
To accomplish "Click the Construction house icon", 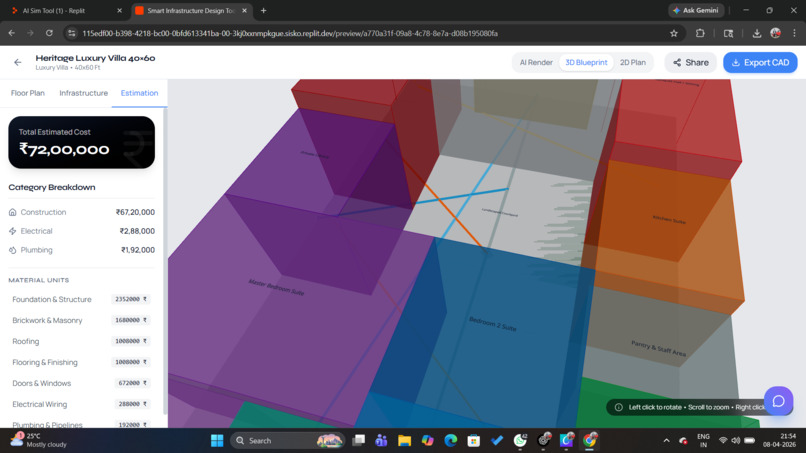I will click(x=13, y=212).
